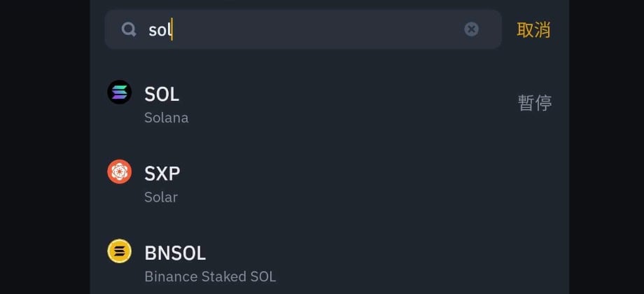
Task: Click the Solar subtitle under SXP
Action: click(161, 197)
